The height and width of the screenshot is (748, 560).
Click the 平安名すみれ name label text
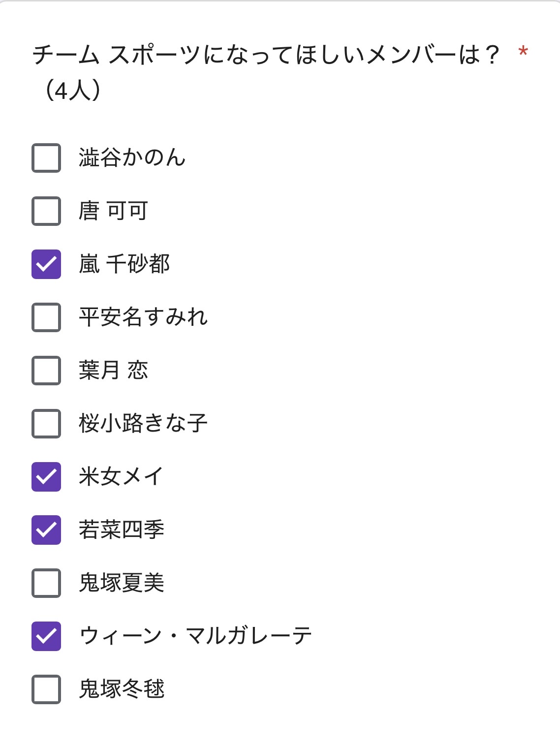coord(143,317)
